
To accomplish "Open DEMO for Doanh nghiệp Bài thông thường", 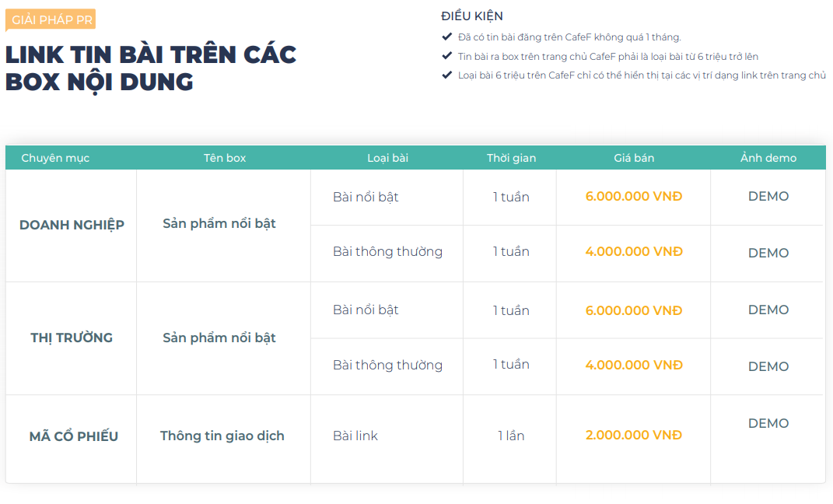I will point(768,253).
